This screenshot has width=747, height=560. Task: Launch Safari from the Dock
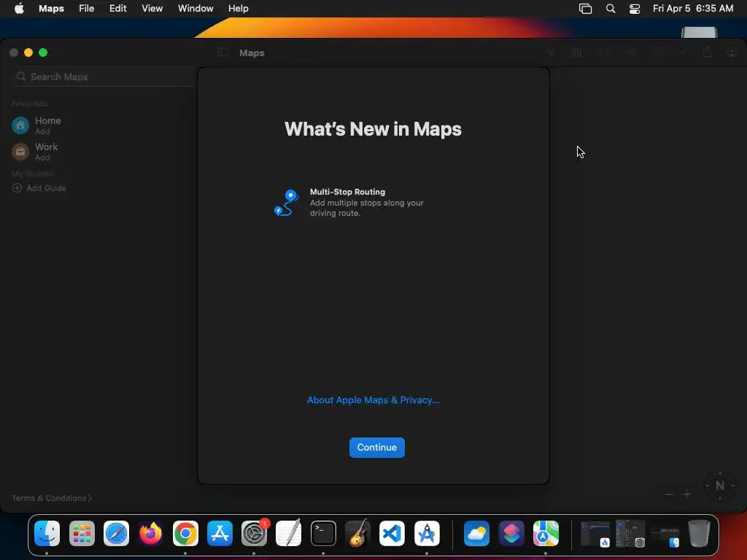pyautogui.click(x=116, y=533)
